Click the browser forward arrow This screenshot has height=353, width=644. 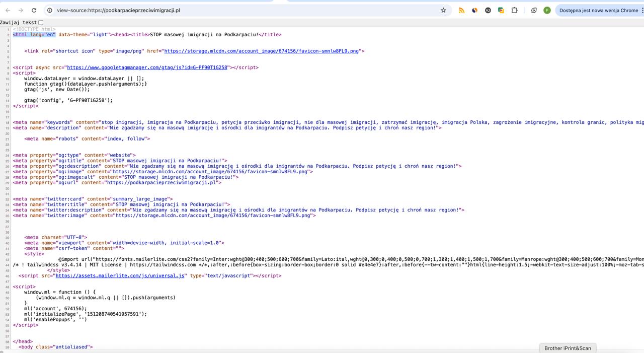click(x=21, y=10)
